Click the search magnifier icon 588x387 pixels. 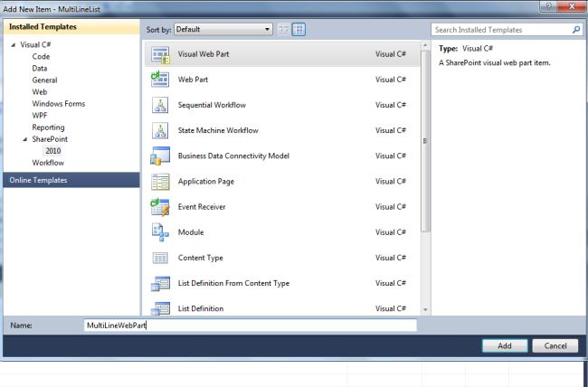(x=576, y=30)
